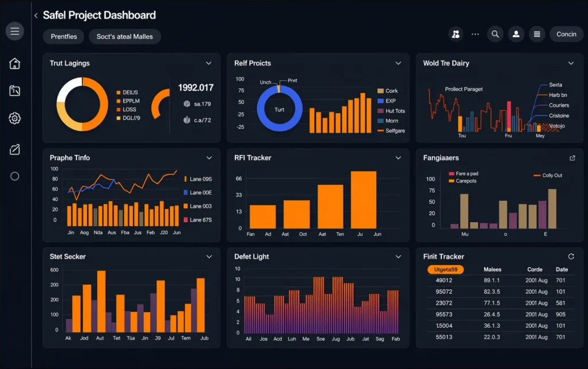Screen dimensions: 588x369
Task: Click the user profile icon in the top bar
Action: [516, 34]
